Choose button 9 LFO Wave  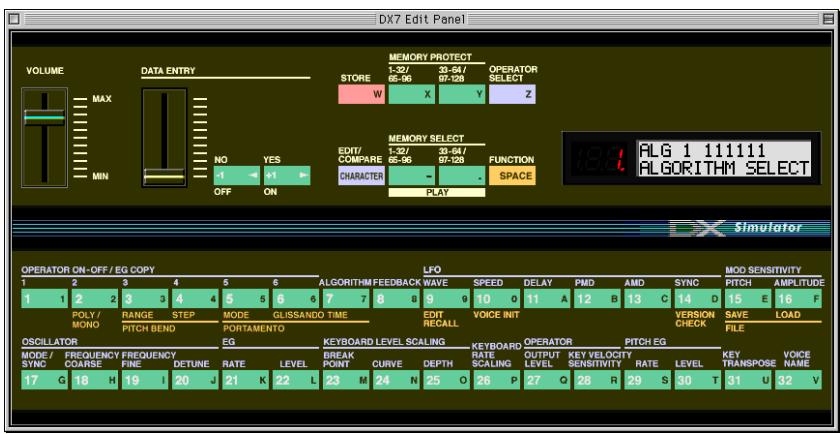447,299
